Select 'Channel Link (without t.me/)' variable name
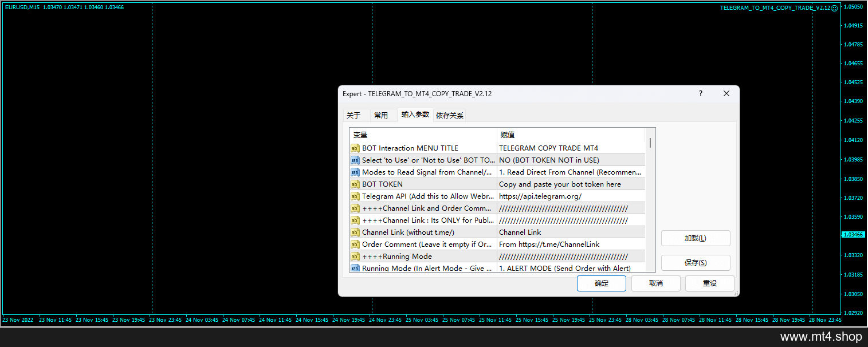Screen dimensions: 868x347 pyautogui.click(x=408, y=232)
